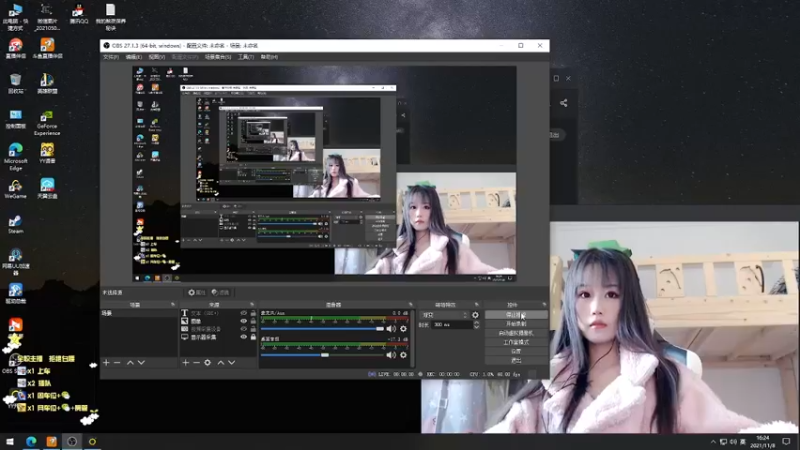Open OBS 设置 settings button
800x450 pixels.
tap(516, 352)
